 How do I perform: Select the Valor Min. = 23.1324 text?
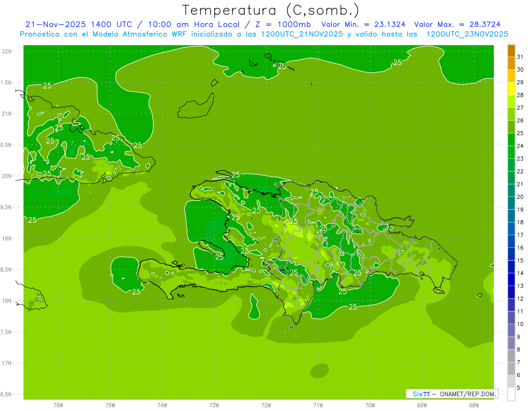[x=363, y=24]
